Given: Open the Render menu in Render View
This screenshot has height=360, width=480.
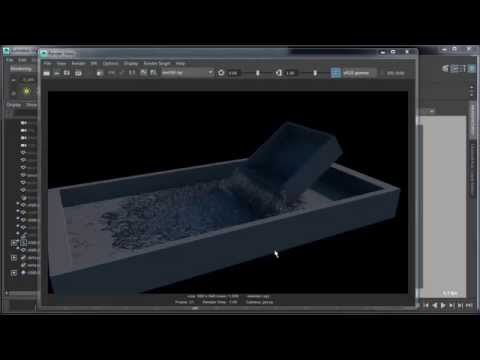Looking at the screenshot, I should point(79,63).
